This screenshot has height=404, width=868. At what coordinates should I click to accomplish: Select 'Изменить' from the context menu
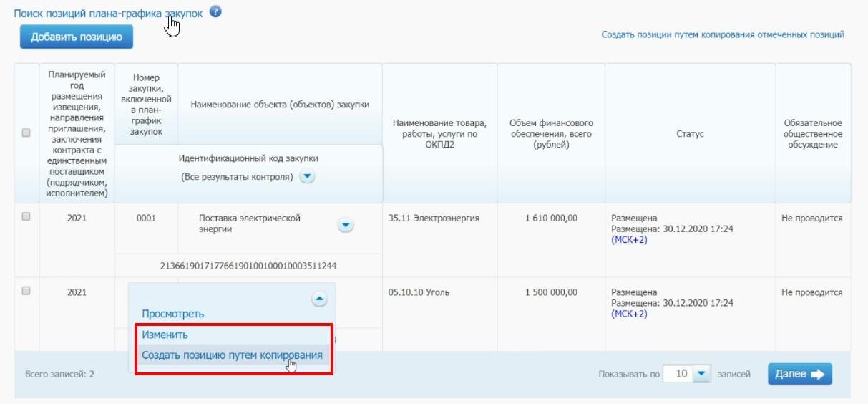click(x=165, y=335)
